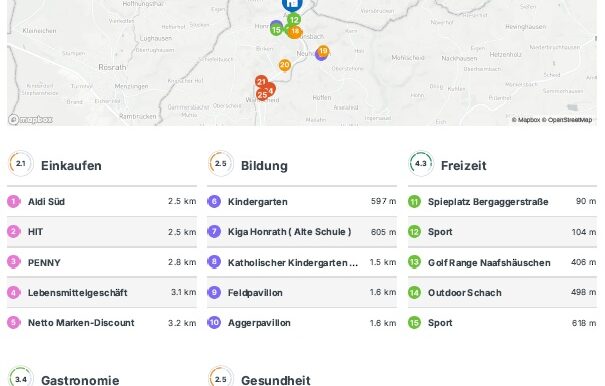
Task: Click the blue home marker on map
Action: (292, 4)
